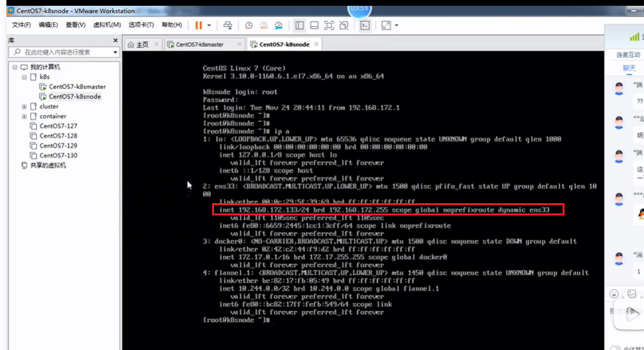Screen dimensions: 644x350
Task: Close the CentOS7-k8smaster tab
Action: [239, 44]
